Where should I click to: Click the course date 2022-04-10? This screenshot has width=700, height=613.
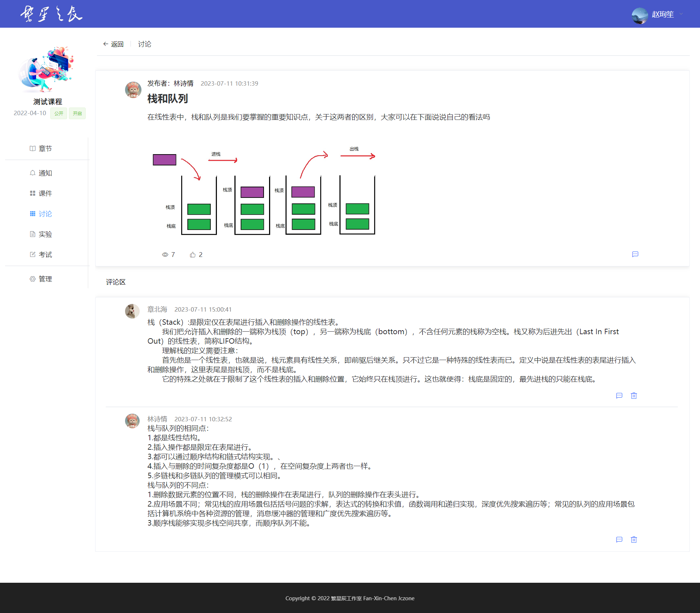tap(30, 113)
